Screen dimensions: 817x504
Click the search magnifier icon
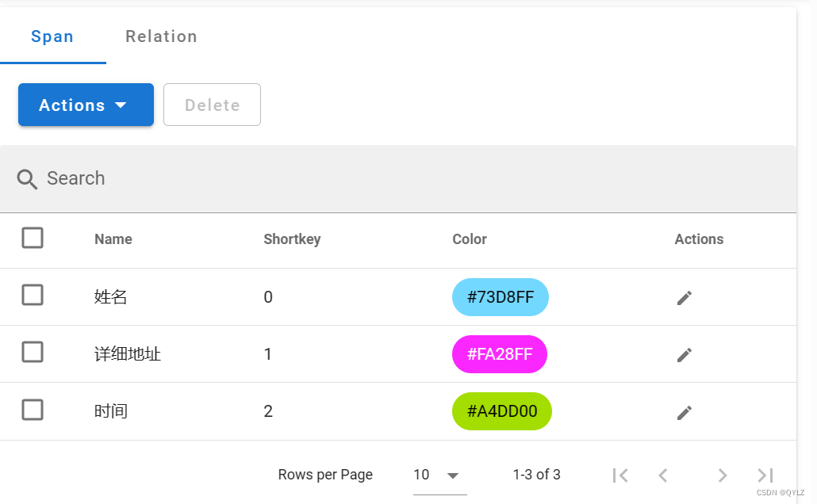click(x=28, y=179)
